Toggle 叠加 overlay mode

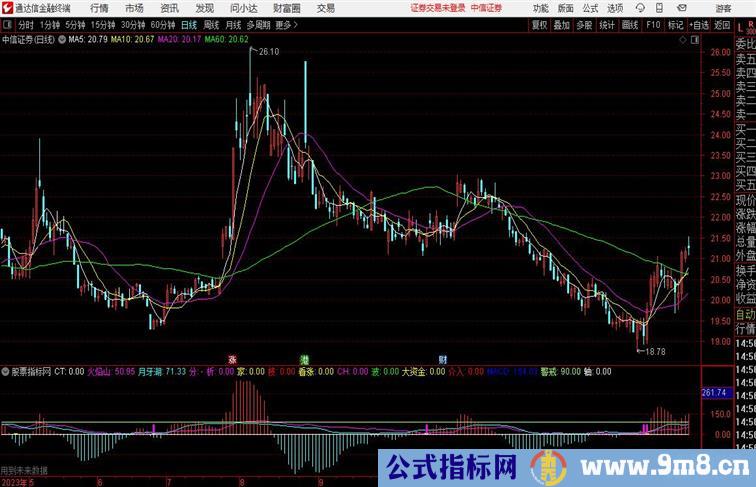tap(563, 24)
